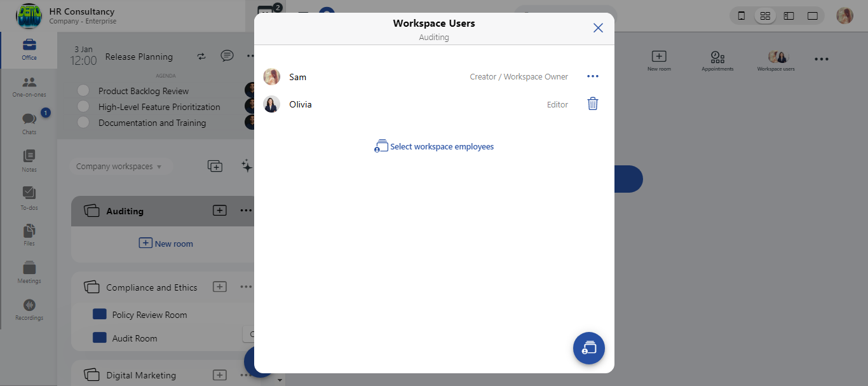Switch to One-on-ones tab
Viewport: 868px width, 386px height.
pyautogui.click(x=29, y=86)
